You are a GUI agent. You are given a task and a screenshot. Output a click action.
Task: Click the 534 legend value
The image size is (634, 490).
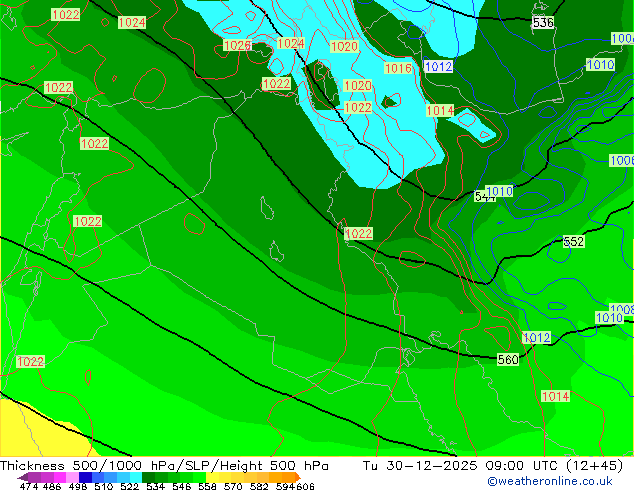coord(155,486)
